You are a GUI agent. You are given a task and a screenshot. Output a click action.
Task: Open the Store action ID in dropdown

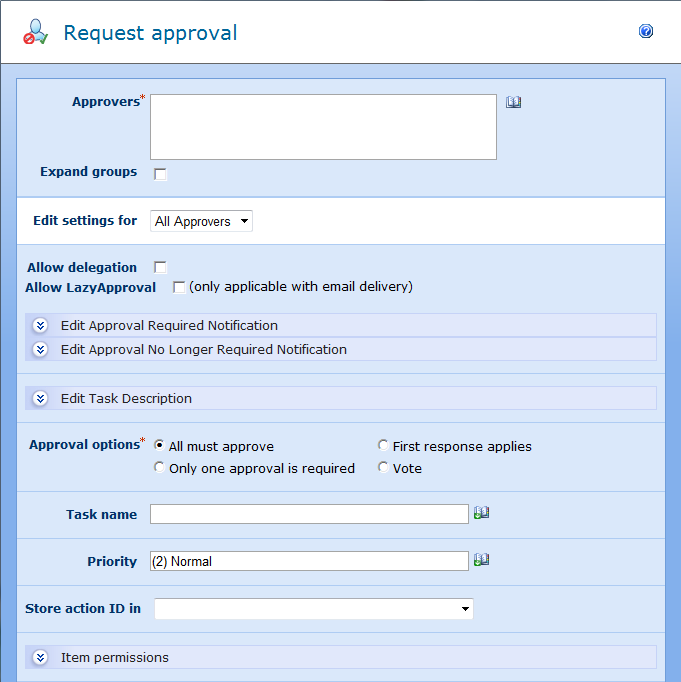tap(314, 609)
